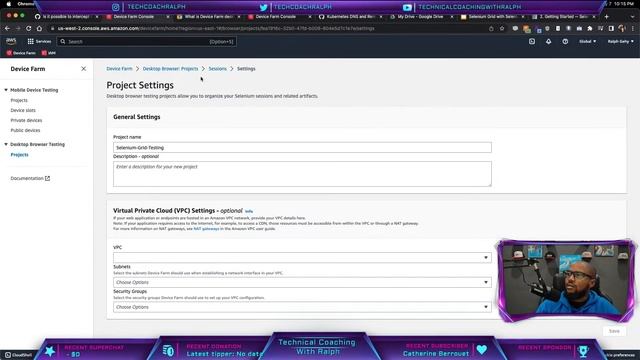
Task: Open Projects under Desktop Browser Testing
Action: [x=19, y=155]
